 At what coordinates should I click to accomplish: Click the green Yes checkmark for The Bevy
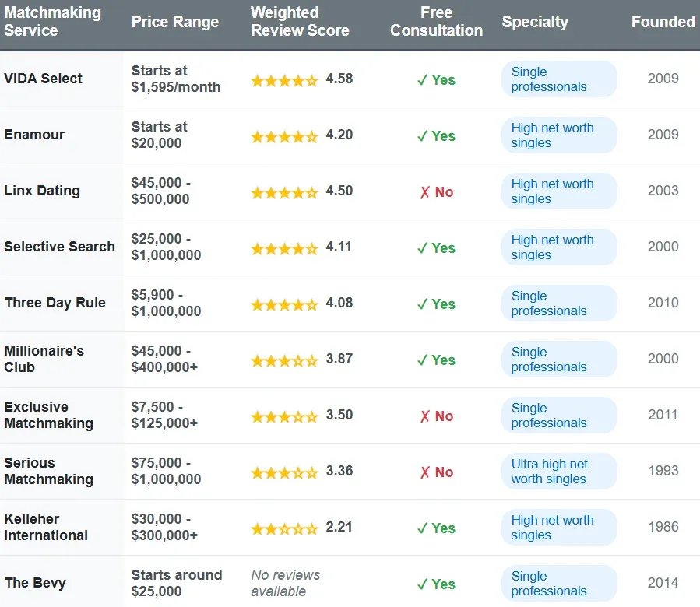coord(436,584)
